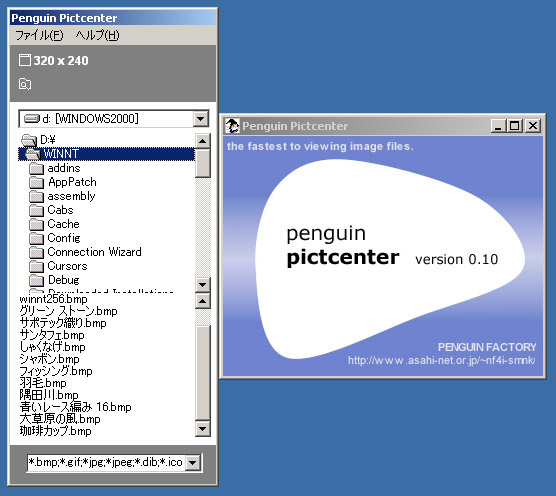Click the Cabs folder icon
Image resolution: width=556 pixels, height=496 pixels.
coord(36,210)
